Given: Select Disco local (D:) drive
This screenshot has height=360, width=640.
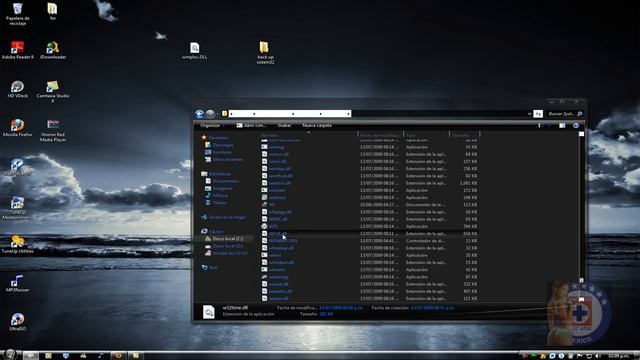Looking at the screenshot, I should [x=224, y=246].
